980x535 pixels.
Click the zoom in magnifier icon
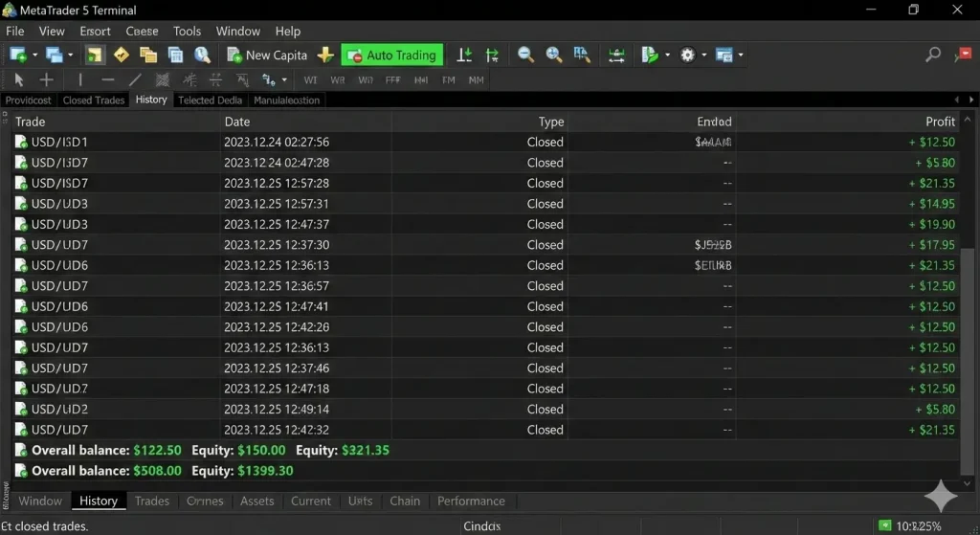554,55
